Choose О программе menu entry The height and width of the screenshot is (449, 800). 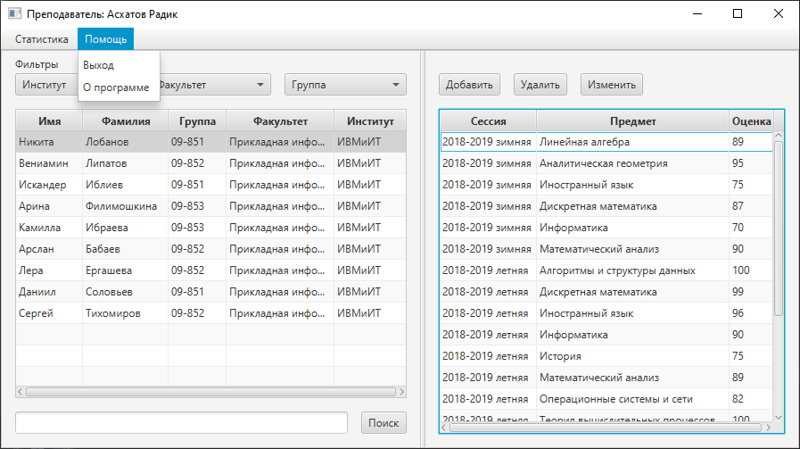(x=116, y=87)
